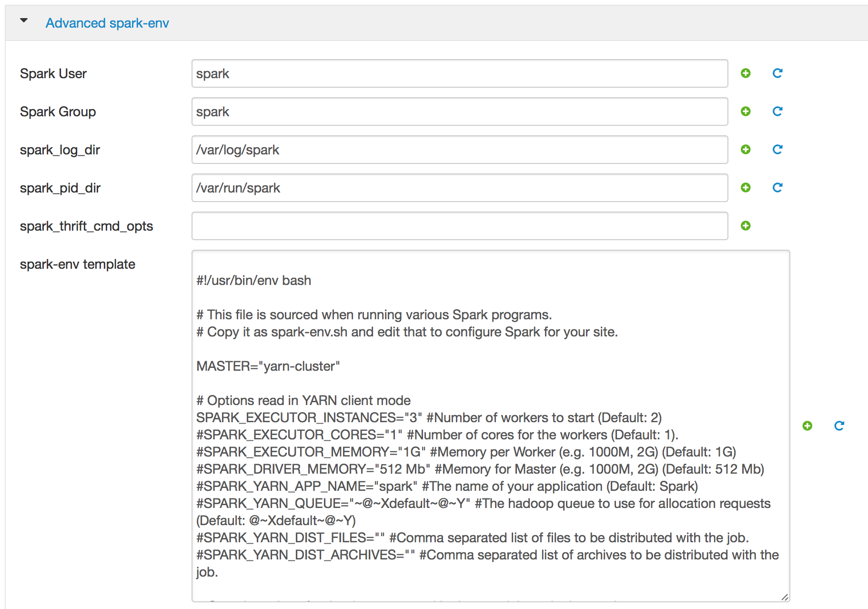Click the Advanced spark-env header link
868x609 pixels.
[107, 23]
